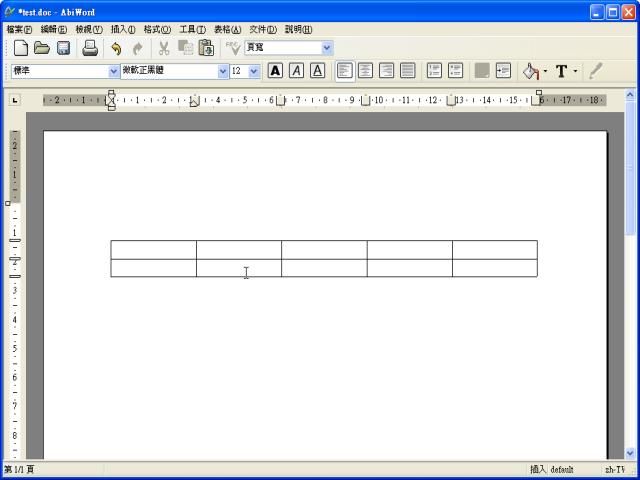
Task: Expand the zoom level dropdown
Action: tap(327, 48)
